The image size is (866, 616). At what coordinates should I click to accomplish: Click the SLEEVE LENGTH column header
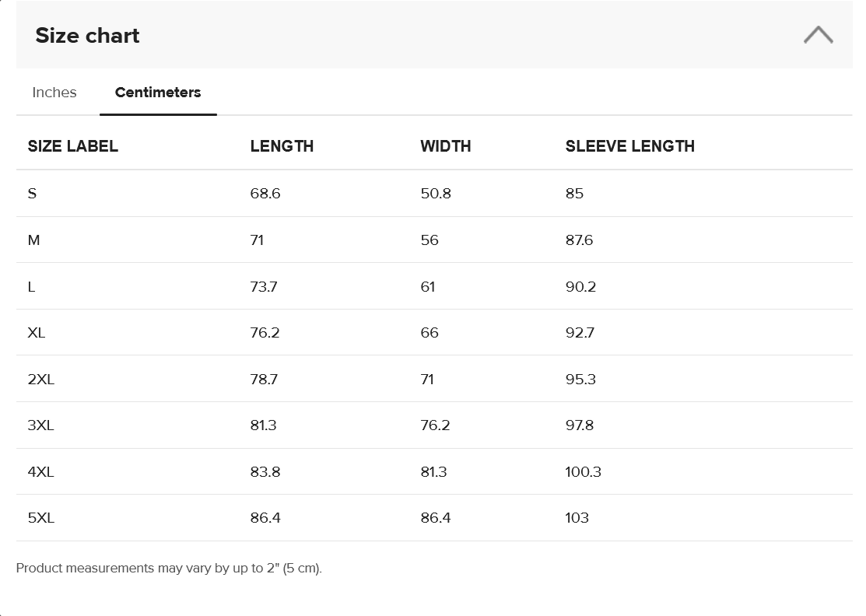(629, 146)
